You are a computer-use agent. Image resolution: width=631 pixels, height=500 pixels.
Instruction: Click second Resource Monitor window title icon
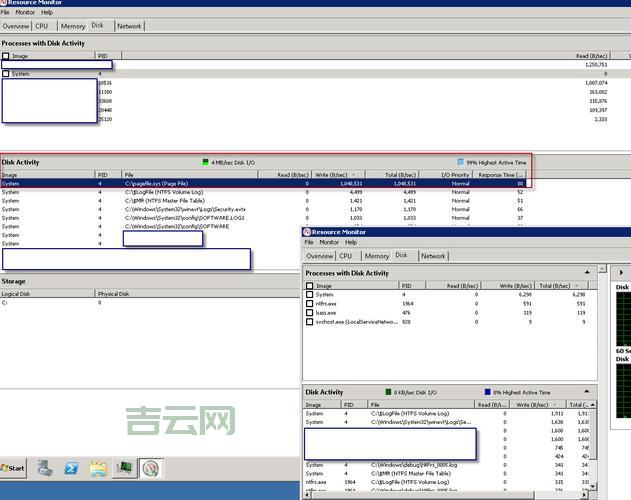pyautogui.click(x=308, y=232)
